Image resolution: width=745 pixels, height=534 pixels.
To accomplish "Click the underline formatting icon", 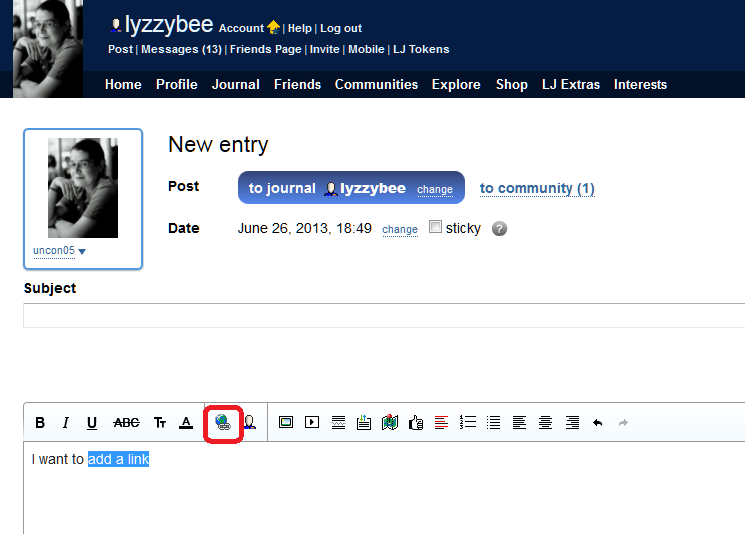I will [92, 423].
